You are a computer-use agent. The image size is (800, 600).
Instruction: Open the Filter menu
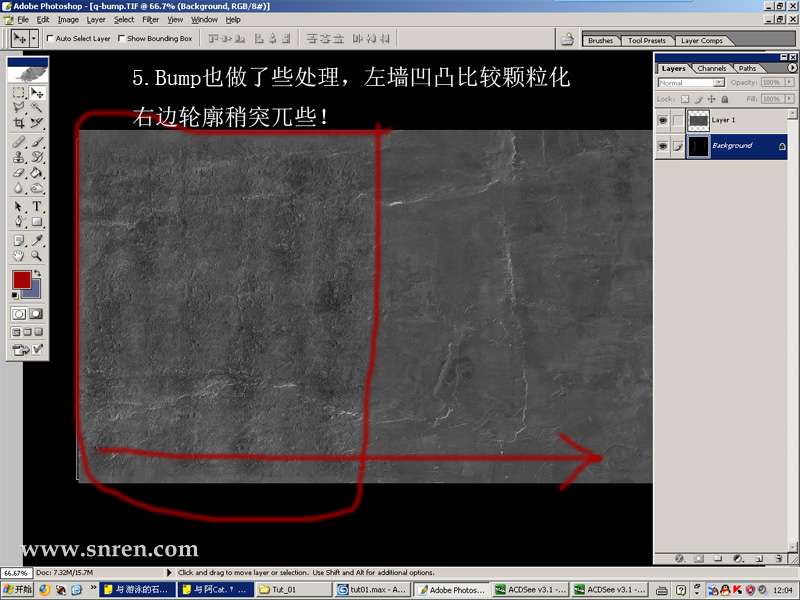tap(151, 19)
